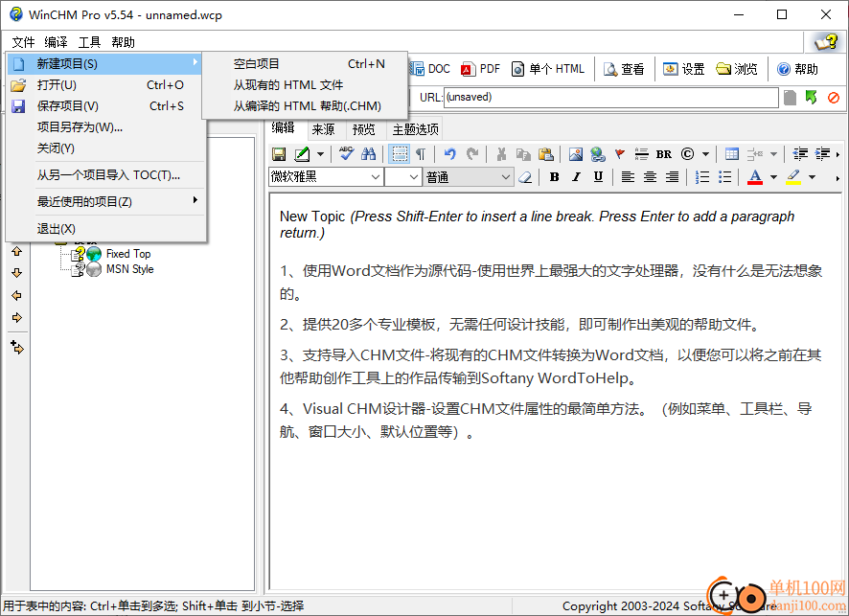Click the redo arrow icon
This screenshot has height=616, width=849.
click(472, 154)
